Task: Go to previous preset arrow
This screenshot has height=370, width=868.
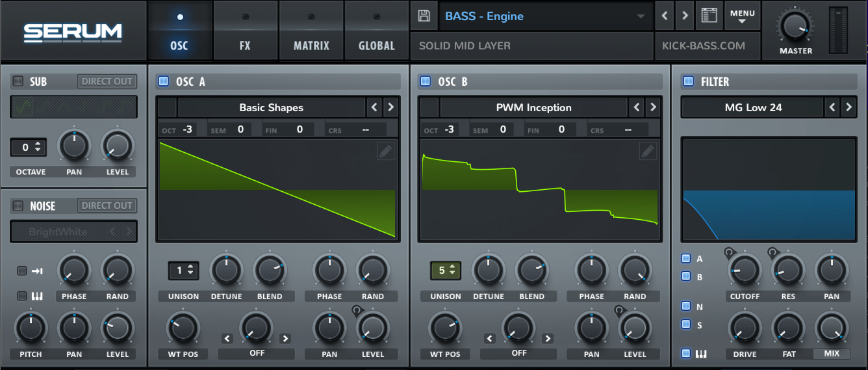Action: [x=664, y=16]
